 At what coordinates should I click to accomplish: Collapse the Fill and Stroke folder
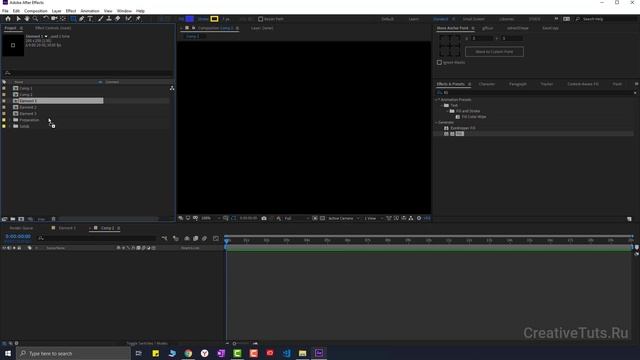[x=447, y=111]
